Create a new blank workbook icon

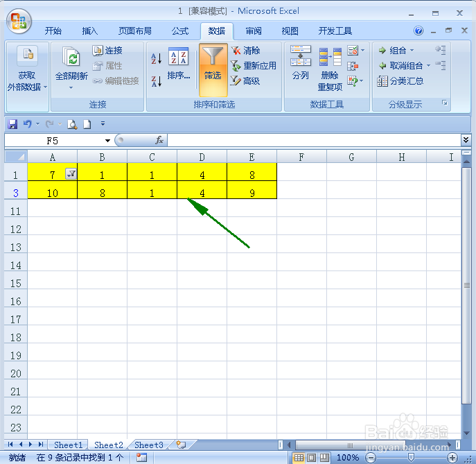[x=87, y=124]
